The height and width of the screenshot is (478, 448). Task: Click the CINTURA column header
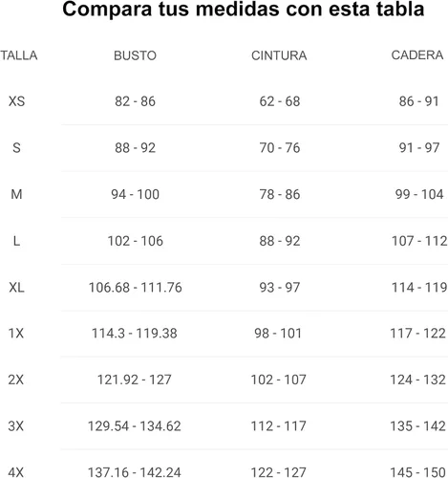279,55
